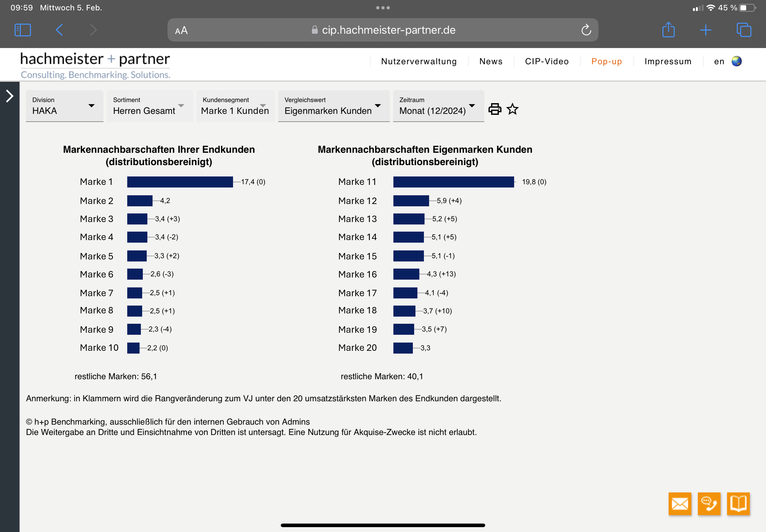Open the News menu item
This screenshot has height=532, width=766.
491,61
